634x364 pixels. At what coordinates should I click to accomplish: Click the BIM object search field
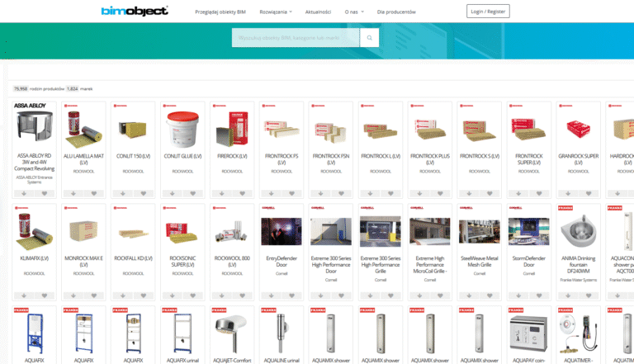coord(296,38)
